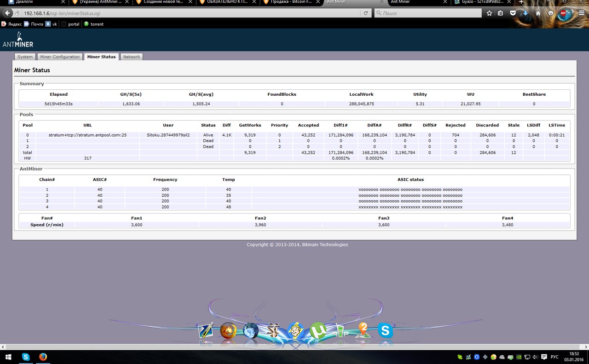
Task: Open Skype from the bottom dock
Action: [385, 330]
